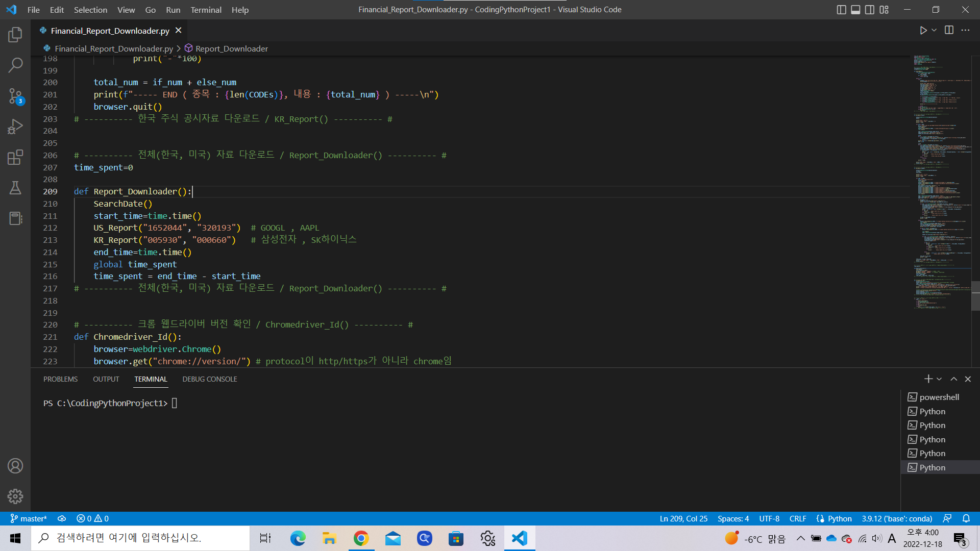Screen dimensions: 980x551
Task: Open Windows Start menu
Action: (15, 538)
